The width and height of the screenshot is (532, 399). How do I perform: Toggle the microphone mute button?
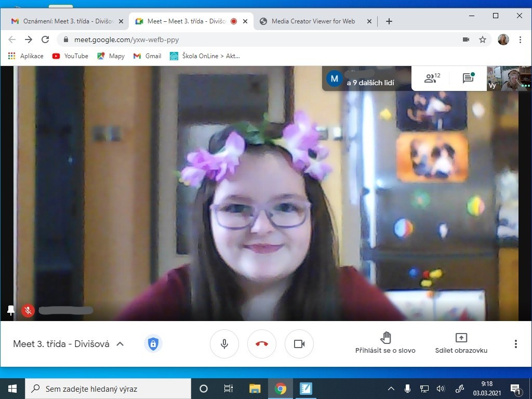224,344
